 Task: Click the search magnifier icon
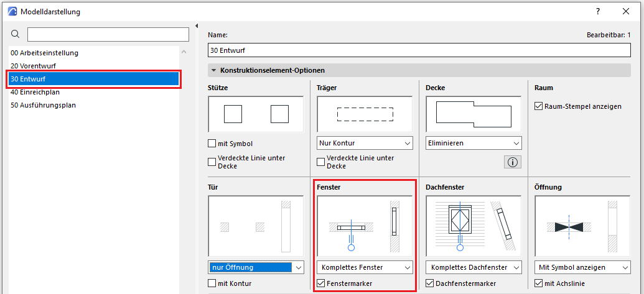(x=16, y=34)
